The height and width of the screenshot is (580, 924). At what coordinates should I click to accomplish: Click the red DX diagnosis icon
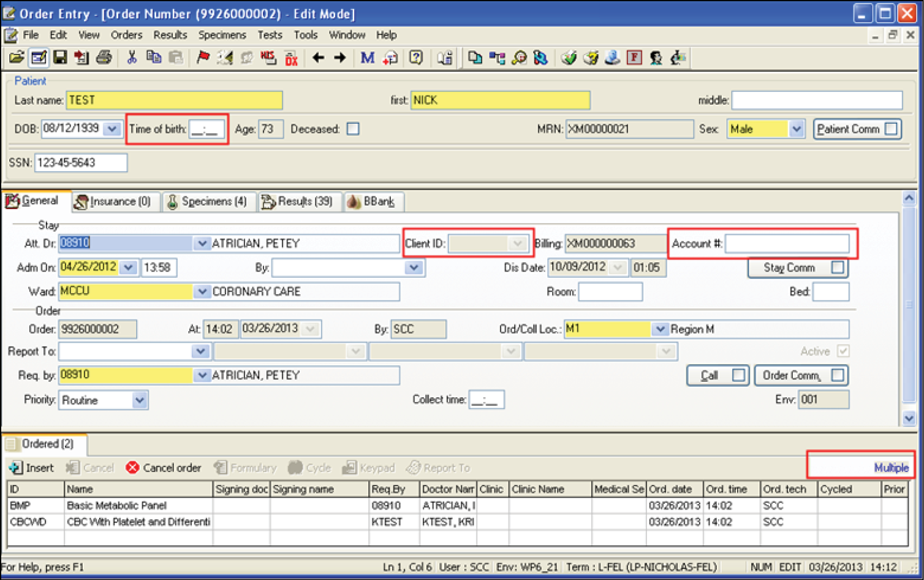(x=292, y=59)
